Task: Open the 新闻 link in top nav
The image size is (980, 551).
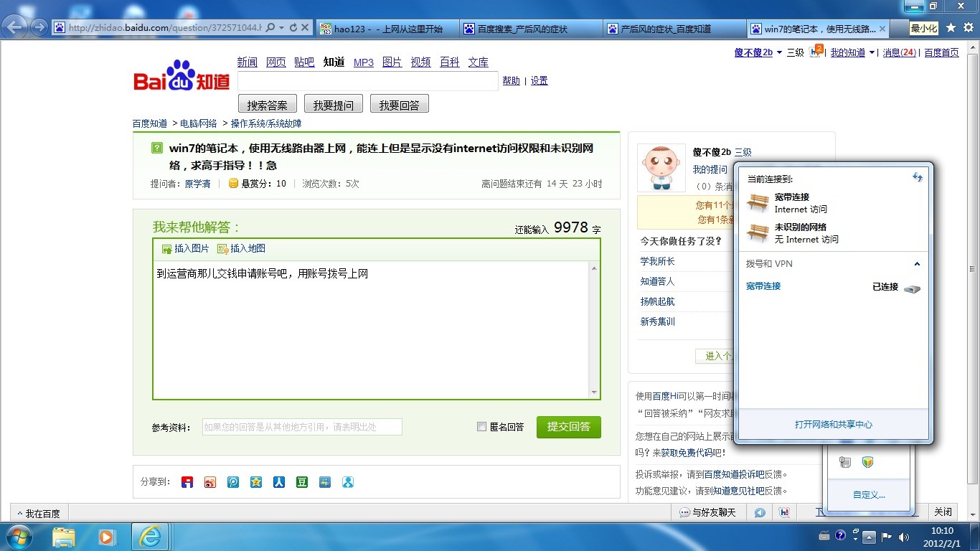Action: pyautogui.click(x=247, y=62)
